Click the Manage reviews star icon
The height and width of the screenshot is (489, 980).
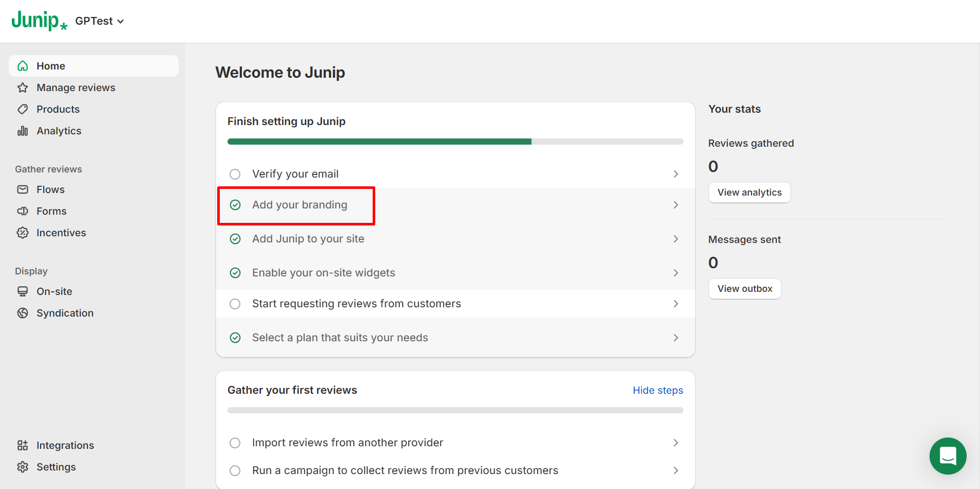pos(23,88)
